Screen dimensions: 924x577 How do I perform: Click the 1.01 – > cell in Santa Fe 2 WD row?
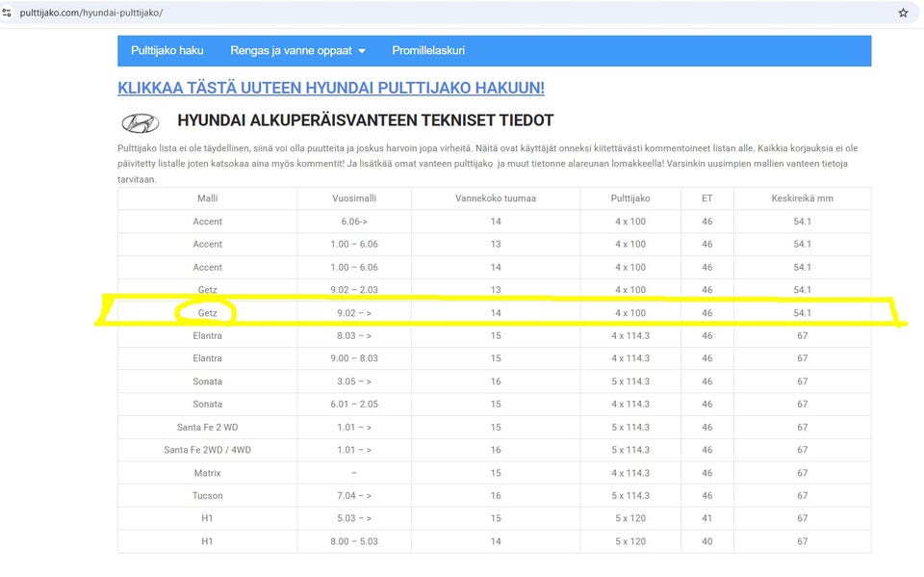pos(354,427)
